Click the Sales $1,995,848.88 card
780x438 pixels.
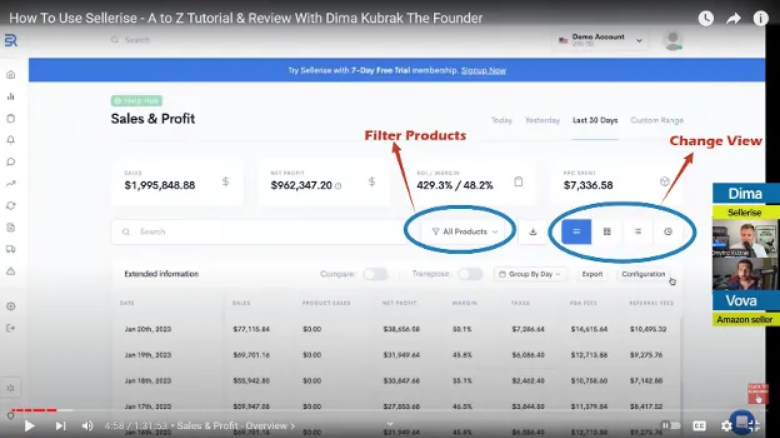(178, 182)
